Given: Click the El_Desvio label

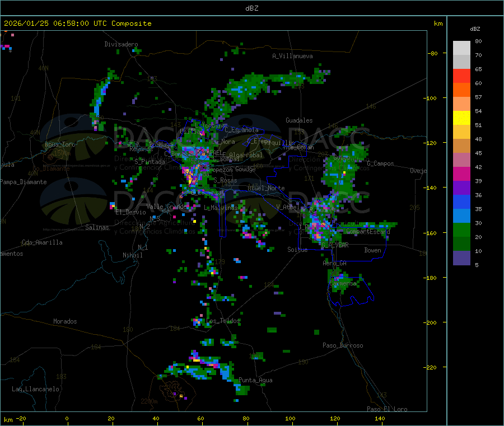Looking at the screenshot, I should 130,212.
